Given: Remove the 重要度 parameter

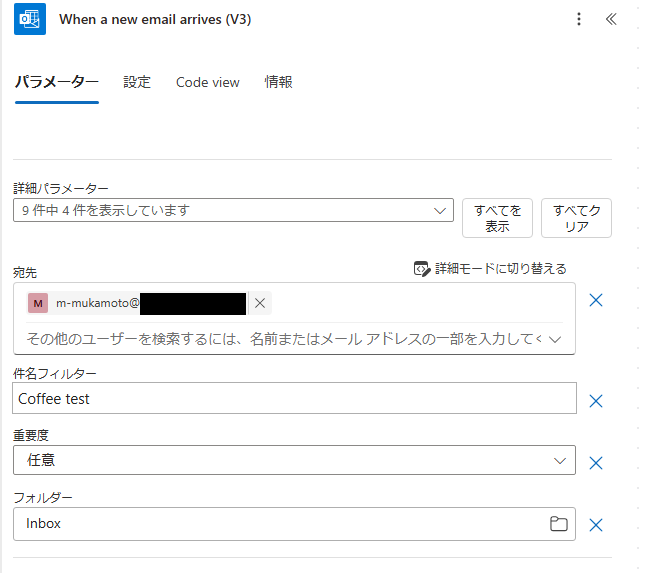Looking at the screenshot, I should pyautogui.click(x=596, y=463).
